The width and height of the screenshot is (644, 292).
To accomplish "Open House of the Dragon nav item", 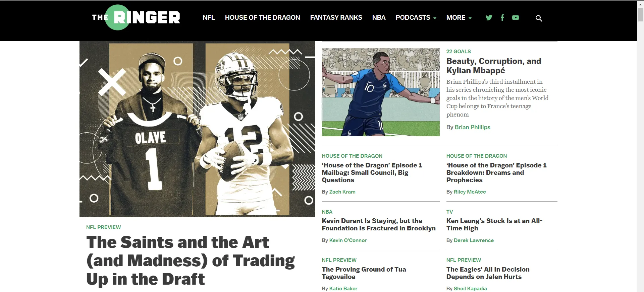I will pyautogui.click(x=262, y=17).
